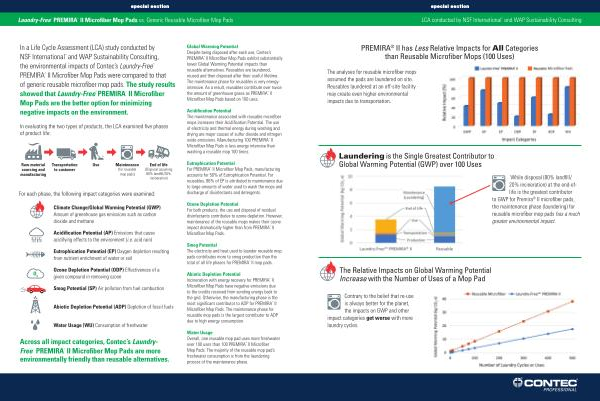Click orange Reusable Microfiber Pads legend swatch

530,68
